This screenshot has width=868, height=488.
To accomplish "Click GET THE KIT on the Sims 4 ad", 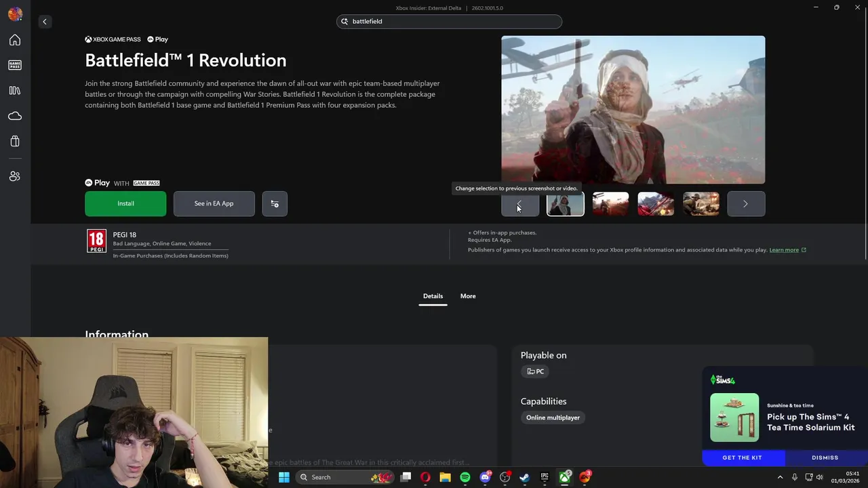I will click(743, 457).
